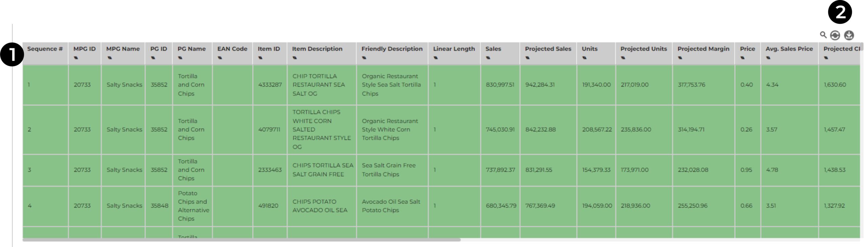Screen dimensions: 868x247
Task: Open the filter under Friendly Description header
Action: pos(364,58)
